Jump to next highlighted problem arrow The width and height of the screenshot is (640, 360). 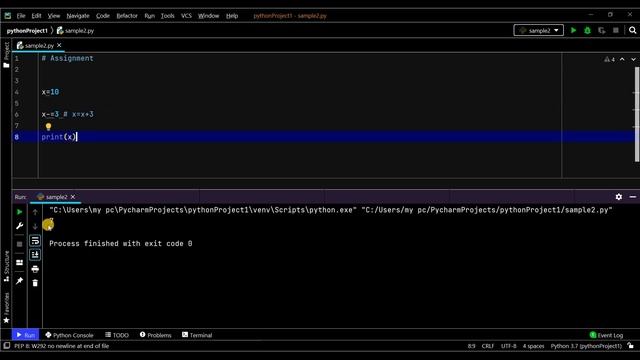633,60
